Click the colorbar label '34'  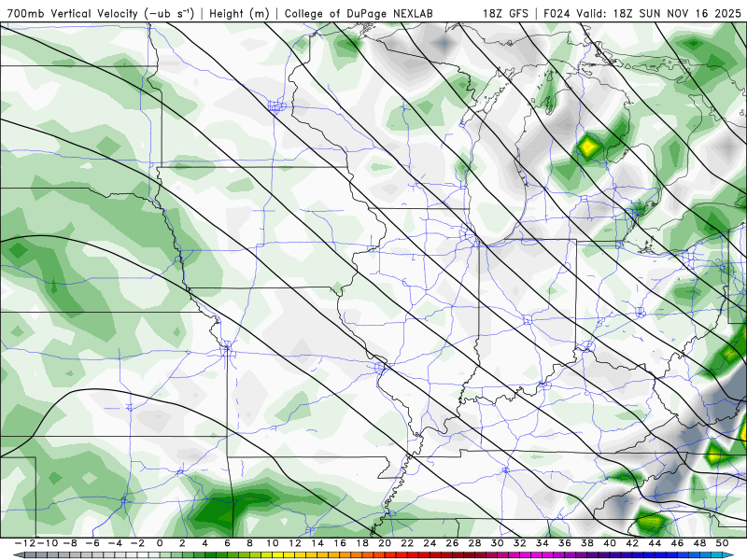(543, 543)
